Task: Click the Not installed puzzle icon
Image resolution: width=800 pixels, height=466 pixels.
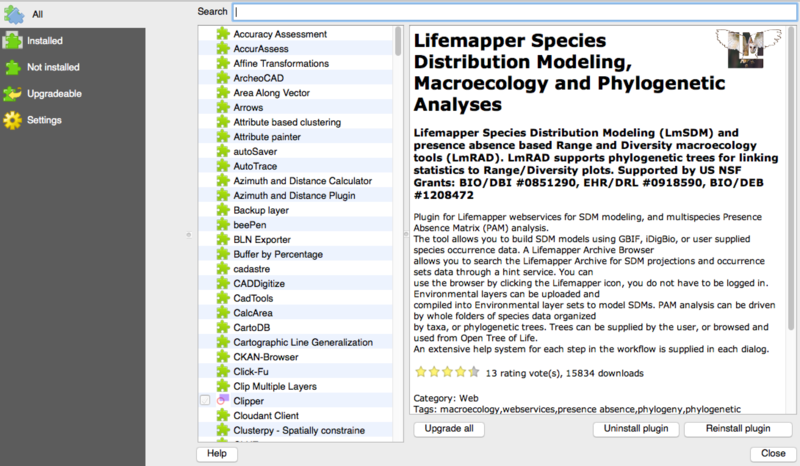Action: pyautogui.click(x=12, y=67)
